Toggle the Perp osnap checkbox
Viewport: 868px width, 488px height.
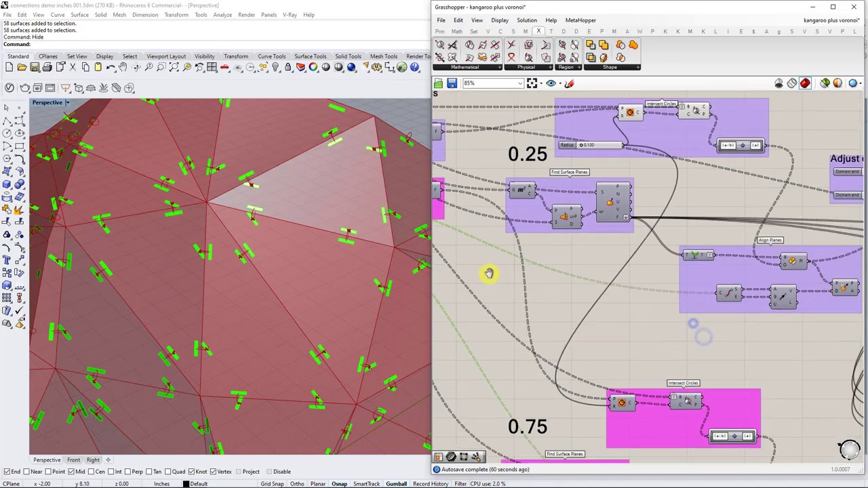(x=129, y=472)
